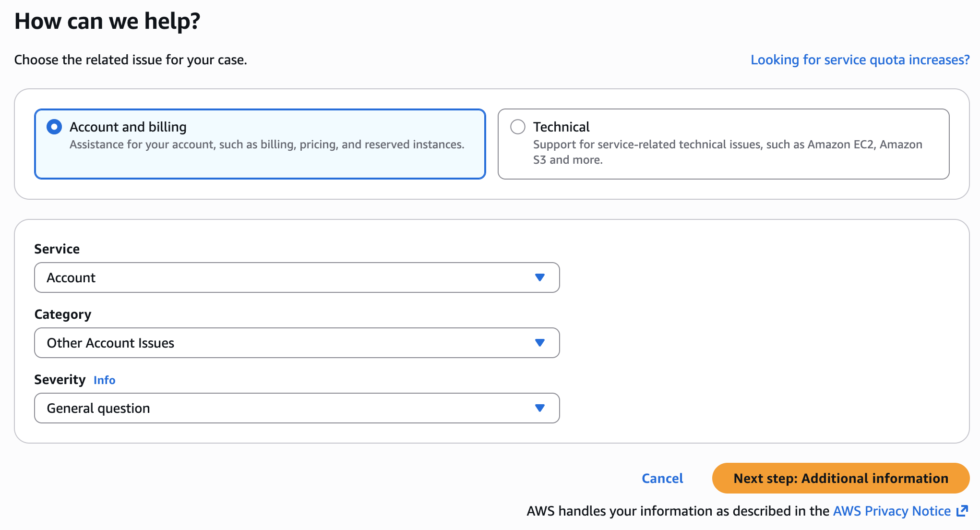Image resolution: width=980 pixels, height=530 pixels.
Task: Click the Severity dropdown arrow icon
Action: click(540, 408)
